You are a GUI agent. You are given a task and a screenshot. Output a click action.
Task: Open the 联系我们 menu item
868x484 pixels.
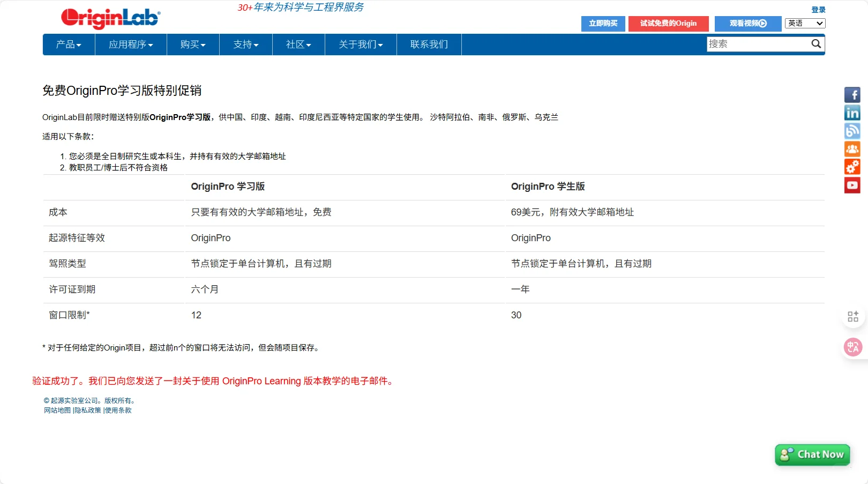[429, 44]
